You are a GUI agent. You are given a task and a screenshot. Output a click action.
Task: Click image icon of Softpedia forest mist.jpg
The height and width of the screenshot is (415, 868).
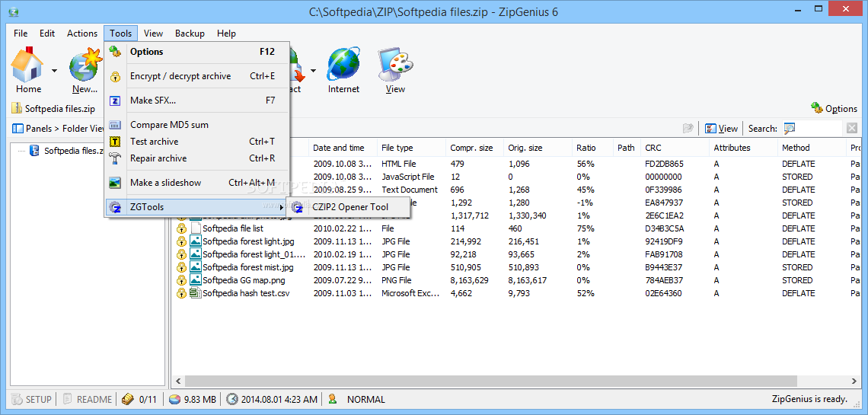pyautogui.click(x=195, y=267)
